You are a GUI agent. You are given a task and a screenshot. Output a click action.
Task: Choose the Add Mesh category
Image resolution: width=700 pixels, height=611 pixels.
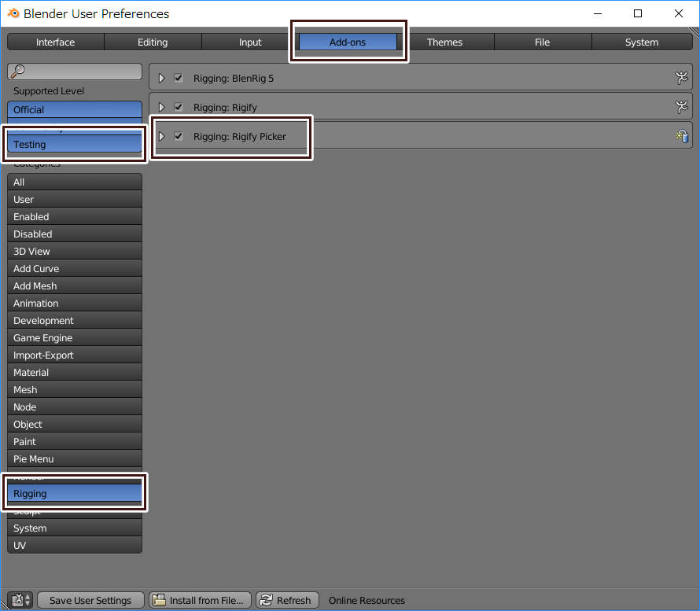point(75,285)
